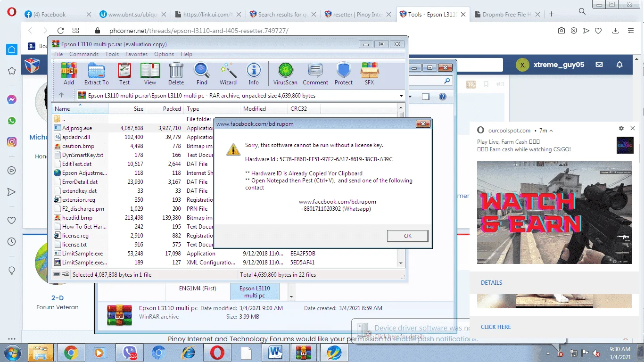
Task: Open Windows Start button
Action: [x=12, y=353]
